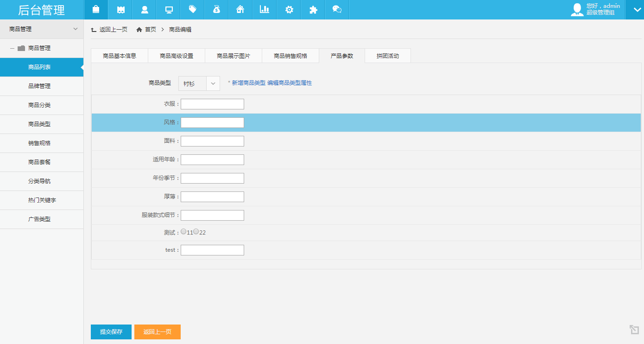644x344 pixels.
Task: Open the gear settings icon
Action: 289,10
